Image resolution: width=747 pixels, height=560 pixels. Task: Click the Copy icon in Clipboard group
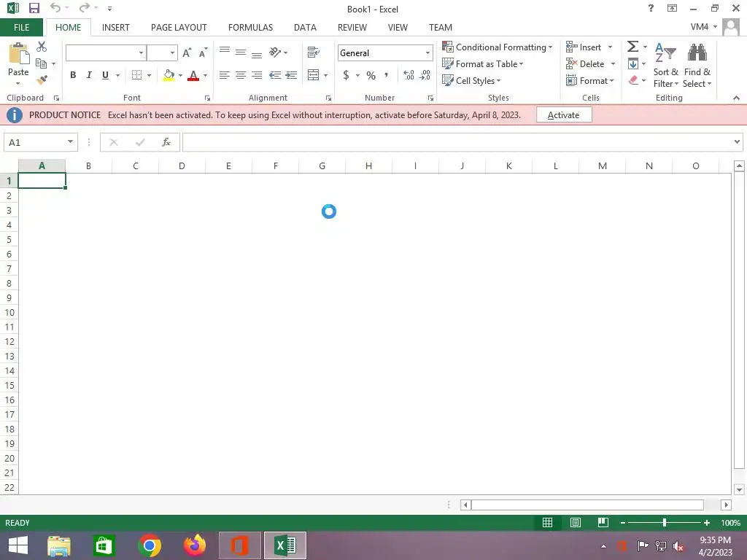click(x=42, y=63)
